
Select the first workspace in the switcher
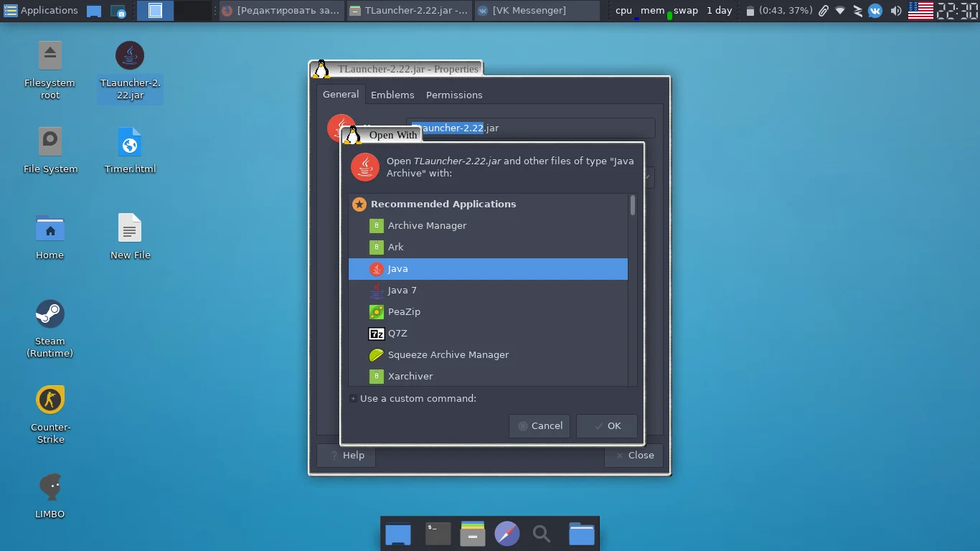click(155, 10)
